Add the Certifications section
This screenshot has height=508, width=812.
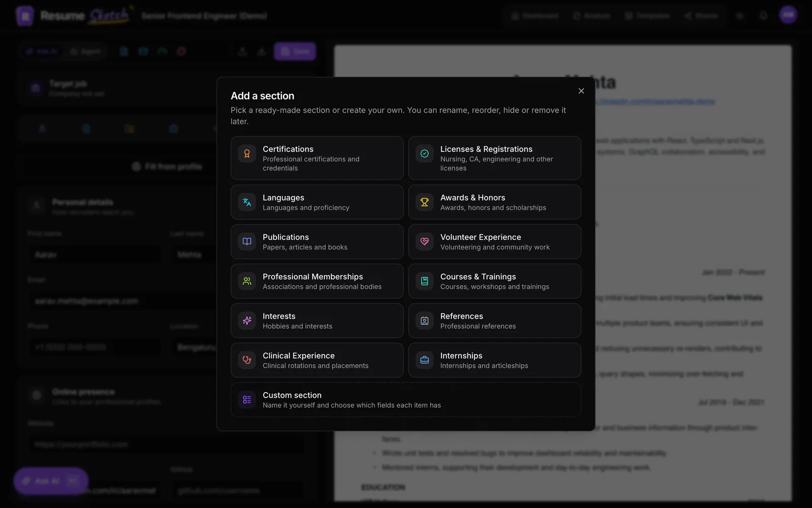(317, 158)
